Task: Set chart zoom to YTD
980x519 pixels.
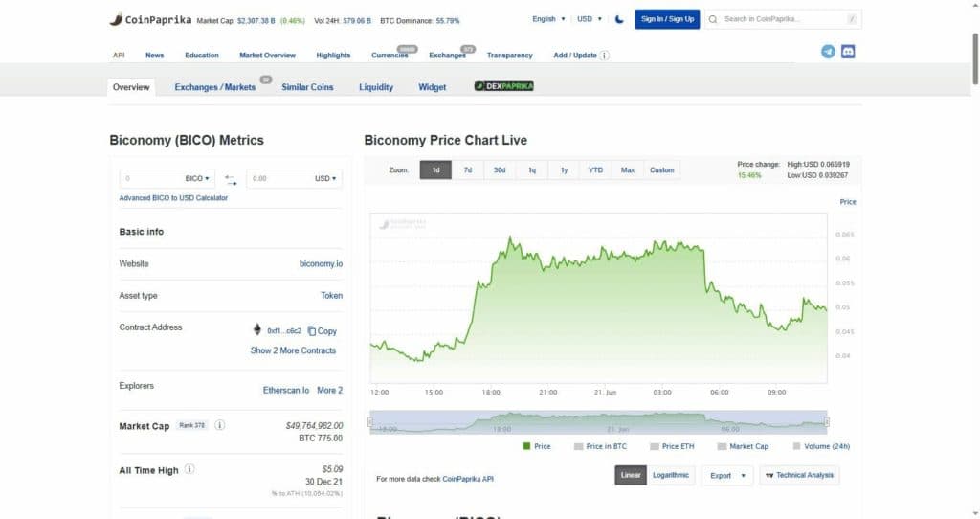Action: click(595, 170)
